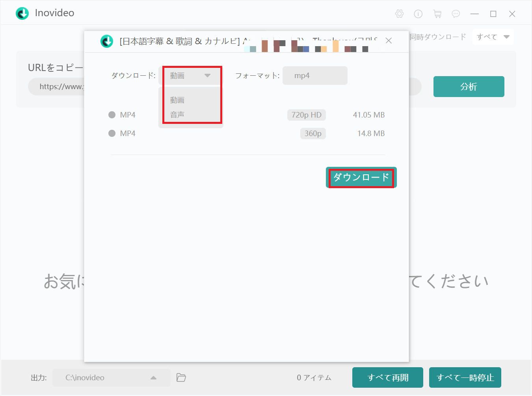Click the mp4 format field
The image size is (532, 396).
pyautogui.click(x=315, y=75)
